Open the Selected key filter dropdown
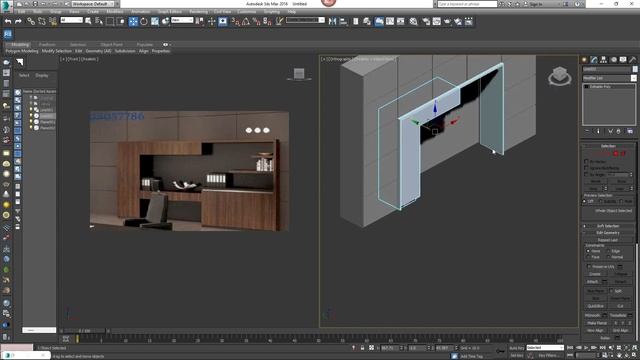Image resolution: width=640 pixels, height=360 pixels. [545, 348]
